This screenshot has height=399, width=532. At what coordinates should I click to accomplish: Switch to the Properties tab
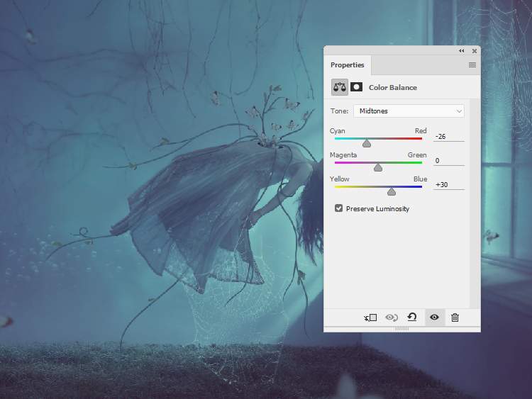pyautogui.click(x=348, y=65)
